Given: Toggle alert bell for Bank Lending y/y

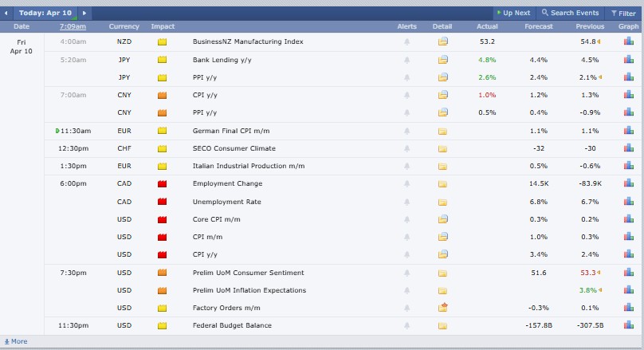Looking at the screenshot, I should point(406,60).
